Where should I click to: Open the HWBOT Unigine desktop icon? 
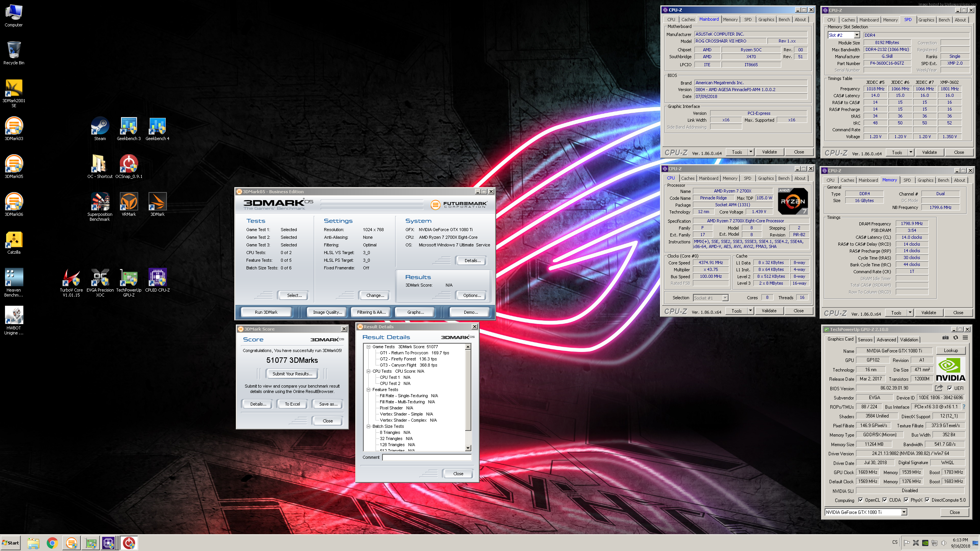point(14,321)
